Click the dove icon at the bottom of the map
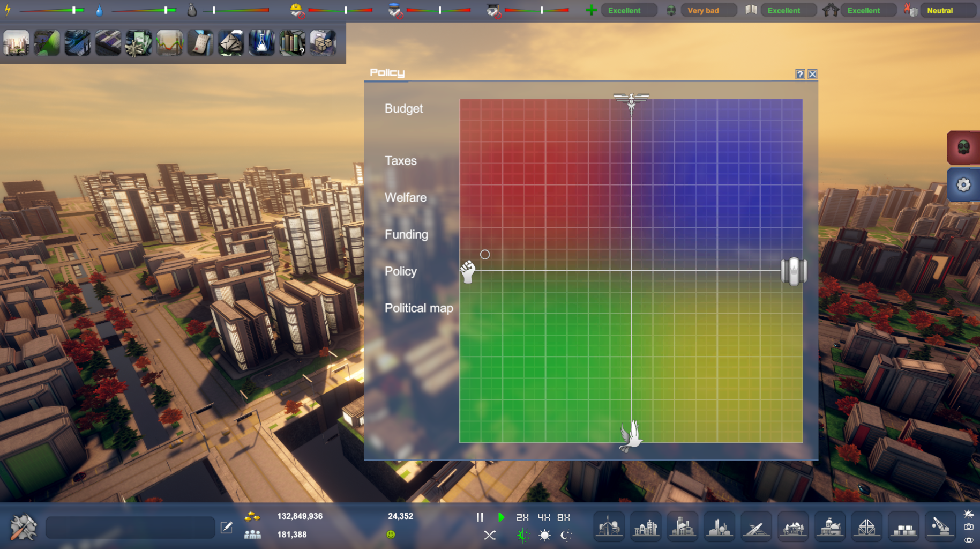This screenshot has width=980, height=549. 631,435
